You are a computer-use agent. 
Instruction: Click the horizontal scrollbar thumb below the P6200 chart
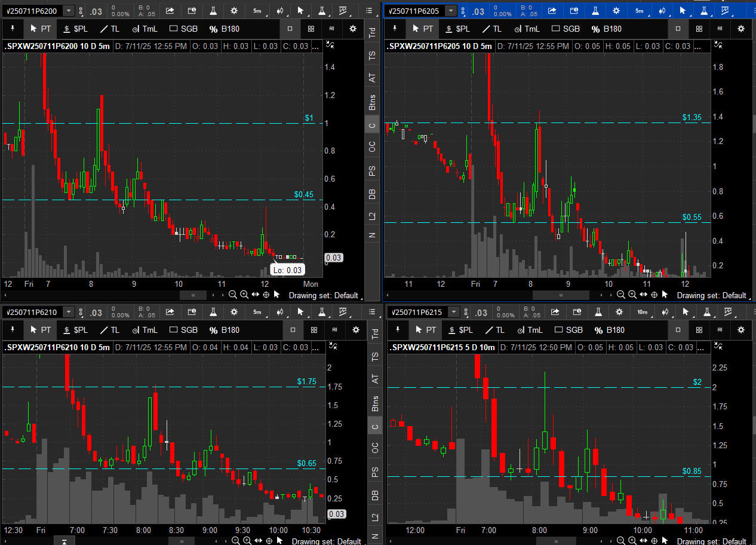coord(192,295)
